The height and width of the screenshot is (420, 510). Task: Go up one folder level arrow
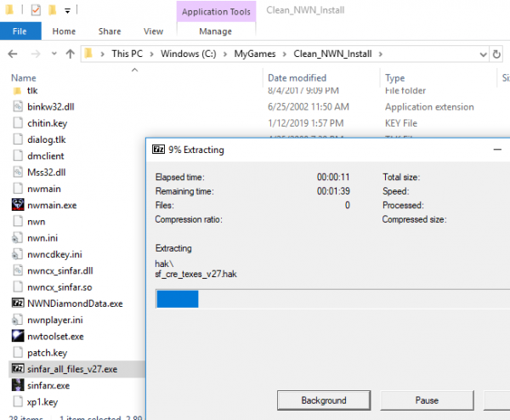point(71,54)
